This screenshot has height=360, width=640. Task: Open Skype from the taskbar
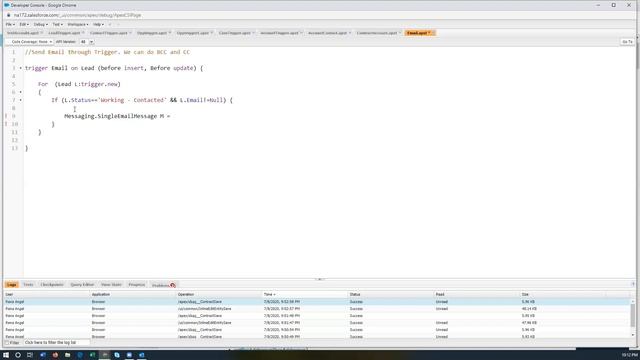117,355
